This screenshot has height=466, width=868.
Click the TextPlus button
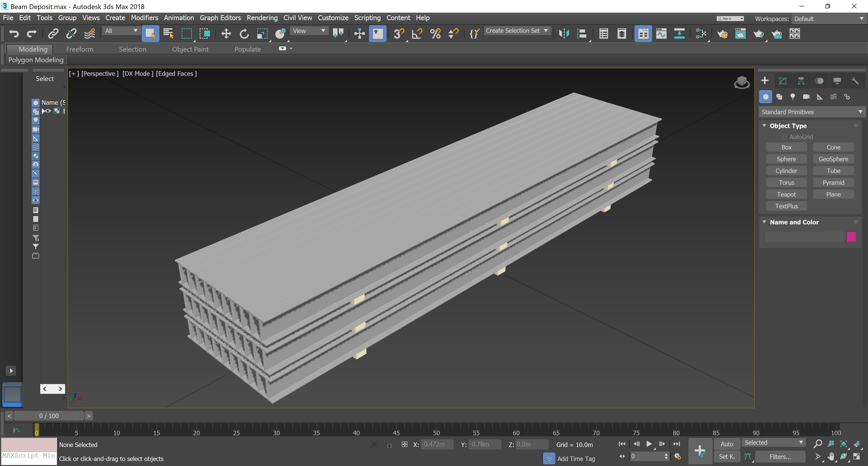[x=786, y=206]
